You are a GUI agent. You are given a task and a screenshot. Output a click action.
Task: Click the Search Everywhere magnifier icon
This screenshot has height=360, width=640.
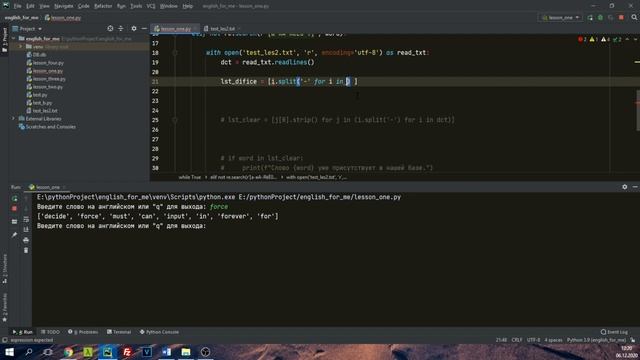pyautogui.click(x=634, y=18)
